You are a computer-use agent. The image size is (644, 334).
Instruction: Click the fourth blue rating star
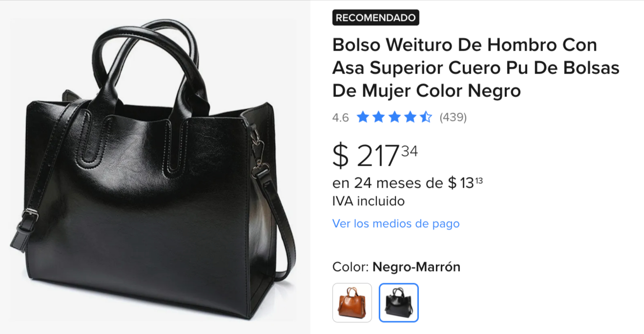point(410,117)
